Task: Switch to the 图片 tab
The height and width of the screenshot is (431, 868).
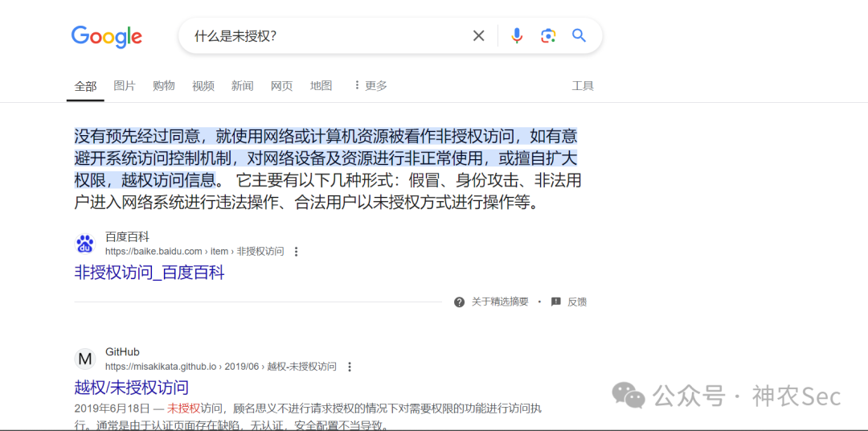Action: (x=124, y=85)
